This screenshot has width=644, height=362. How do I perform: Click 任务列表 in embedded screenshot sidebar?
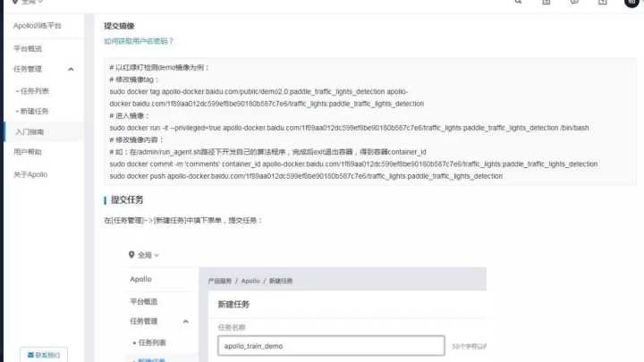pyautogui.click(x=152, y=342)
